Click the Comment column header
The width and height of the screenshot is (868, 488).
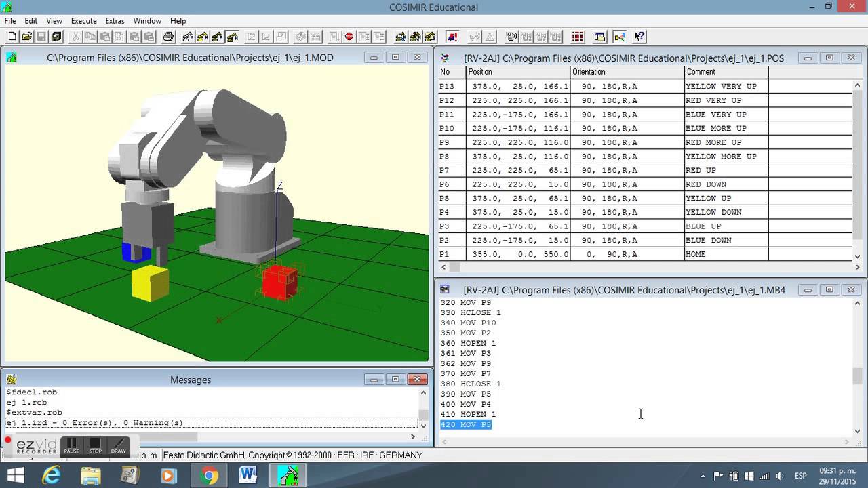(x=726, y=72)
